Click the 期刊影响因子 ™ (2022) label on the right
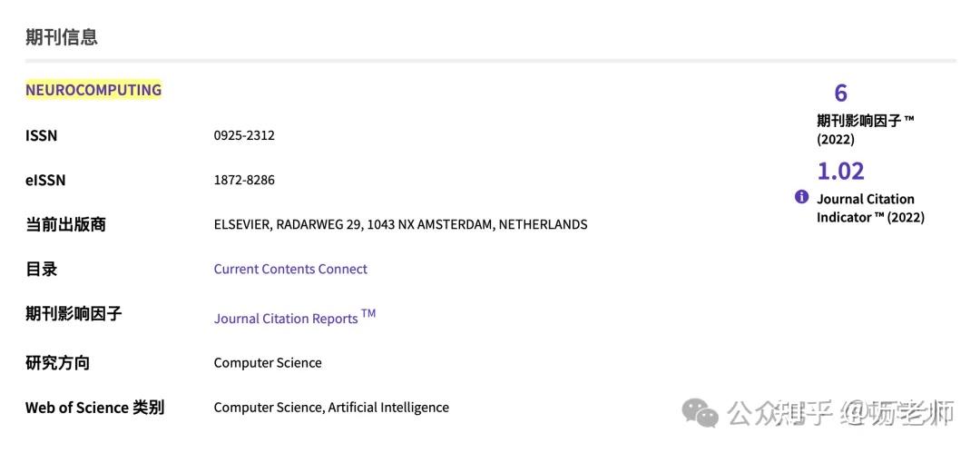The height and width of the screenshot is (453, 980). coord(865,130)
